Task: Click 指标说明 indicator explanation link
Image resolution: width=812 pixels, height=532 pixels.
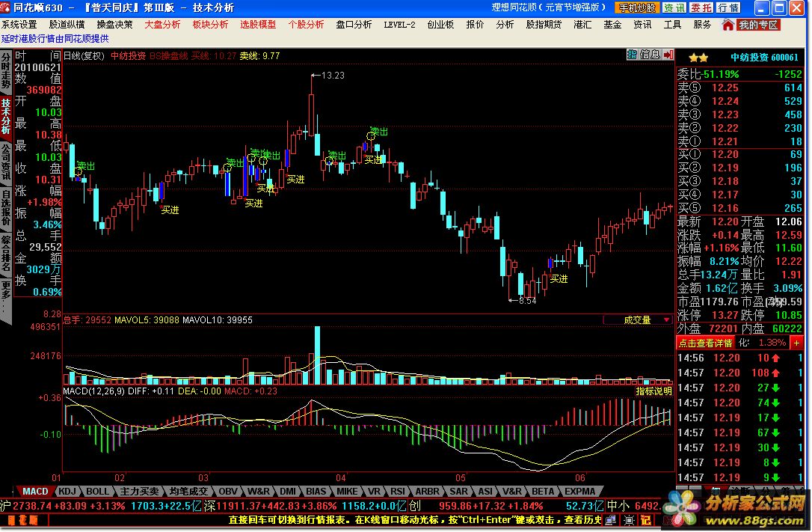Action: pos(653,391)
